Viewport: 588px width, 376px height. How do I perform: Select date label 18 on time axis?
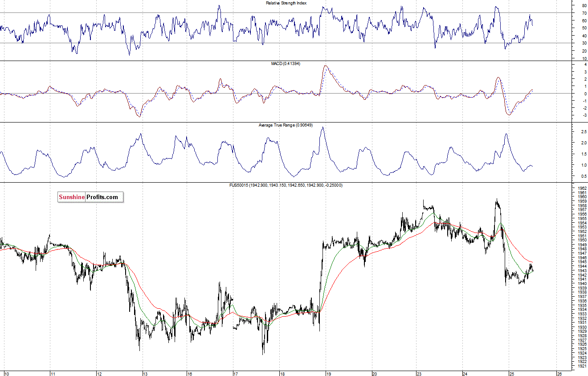click(x=282, y=373)
